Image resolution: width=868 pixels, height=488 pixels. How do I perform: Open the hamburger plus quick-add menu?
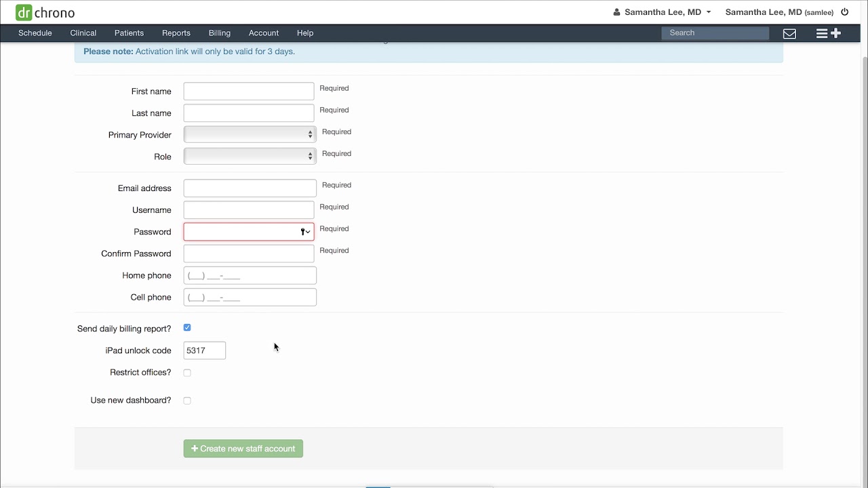coord(828,33)
